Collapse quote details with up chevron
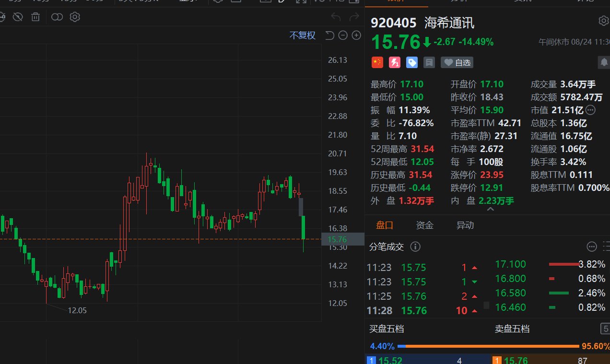This screenshot has width=610, height=364. tap(490, 210)
